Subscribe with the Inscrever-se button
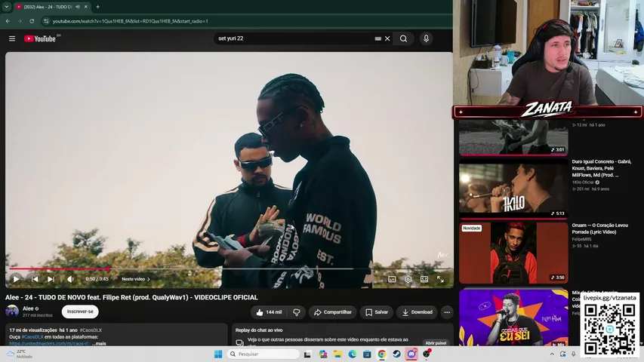 point(80,311)
